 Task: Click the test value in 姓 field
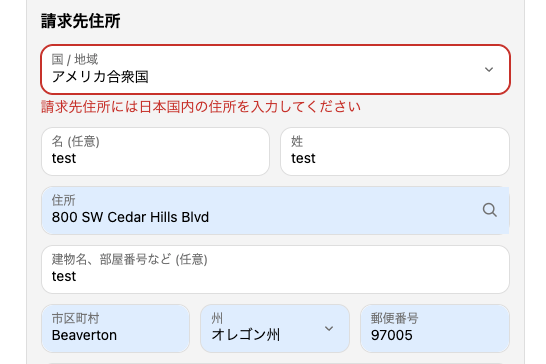click(x=303, y=158)
